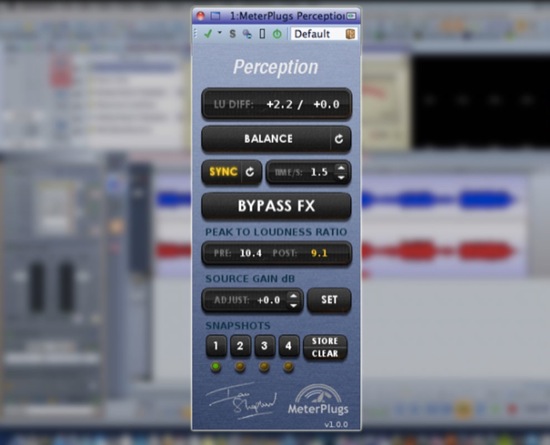Image resolution: width=550 pixels, height=445 pixels.
Task: Decrease source gain adjust with down arrow
Action: pyautogui.click(x=293, y=305)
